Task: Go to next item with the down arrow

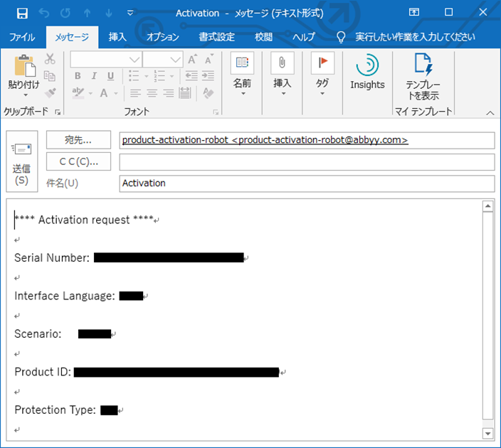Action: pyautogui.click(x=109, y=13)
